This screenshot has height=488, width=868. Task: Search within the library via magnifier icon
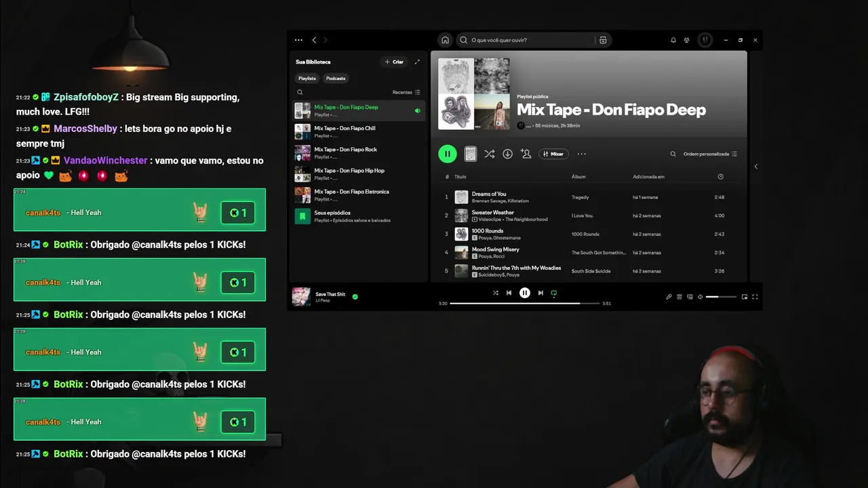300,92
